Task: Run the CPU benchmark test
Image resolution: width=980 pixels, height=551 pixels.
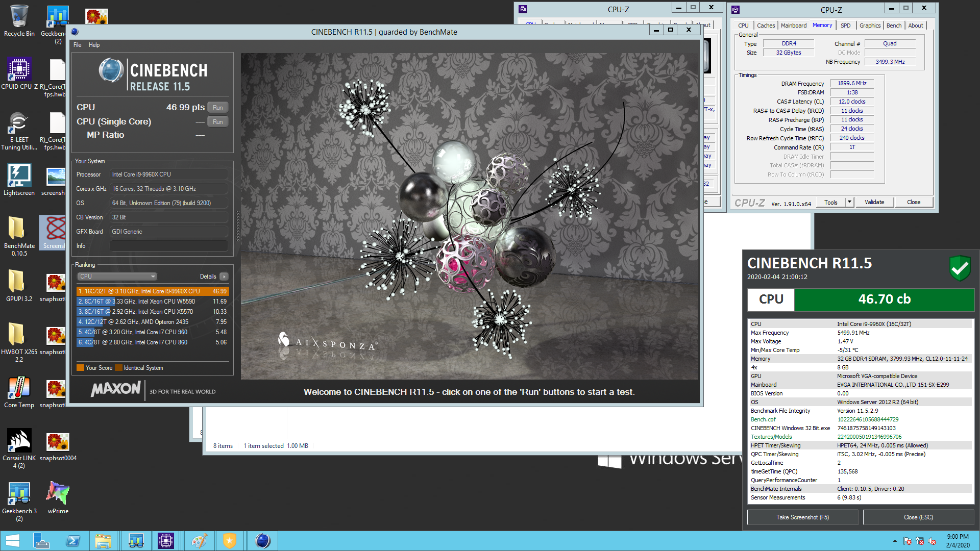Action: pos(218,108)
